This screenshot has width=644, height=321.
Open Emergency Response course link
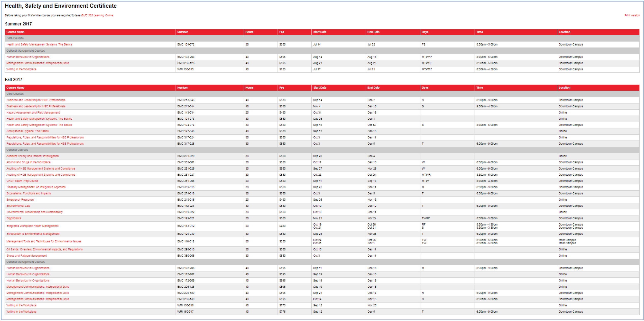[20, 200]
